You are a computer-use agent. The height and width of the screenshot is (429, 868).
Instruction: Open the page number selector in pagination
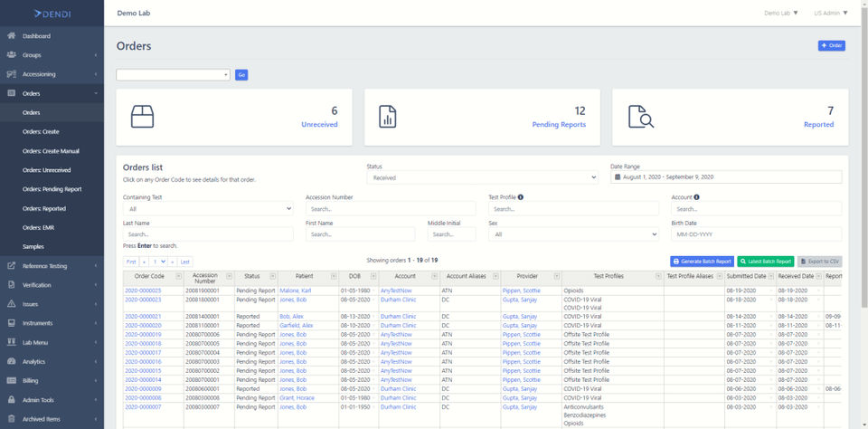[159, 262]
